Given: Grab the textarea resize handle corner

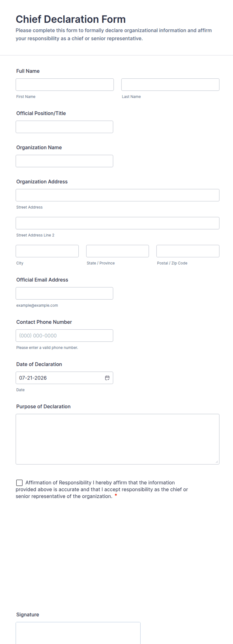Looking at the screenshot, I should pyautogui.click(x=217, y=462).
